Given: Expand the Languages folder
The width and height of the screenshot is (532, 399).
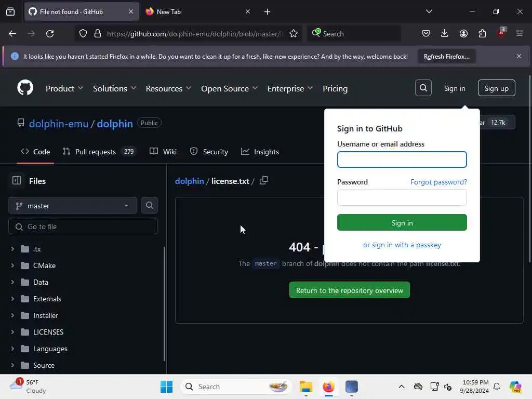Looking at the screenshot, I should 12,349.
